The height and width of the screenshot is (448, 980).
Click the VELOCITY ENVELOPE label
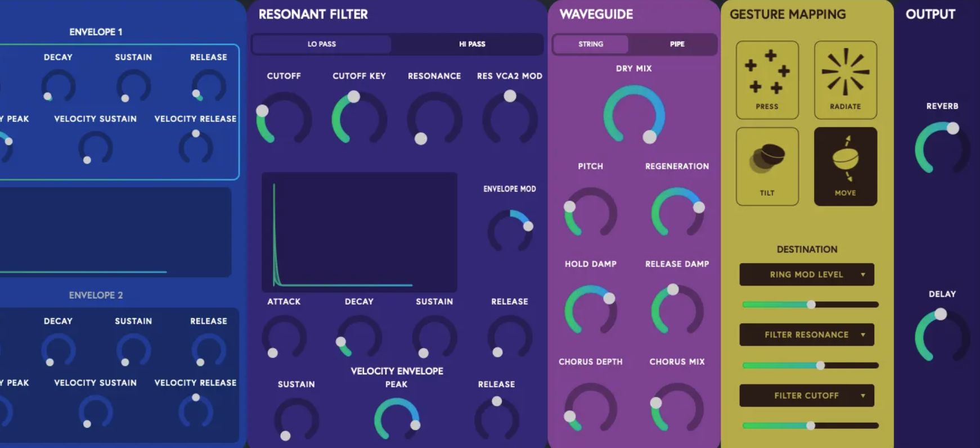tap(397, 371)
